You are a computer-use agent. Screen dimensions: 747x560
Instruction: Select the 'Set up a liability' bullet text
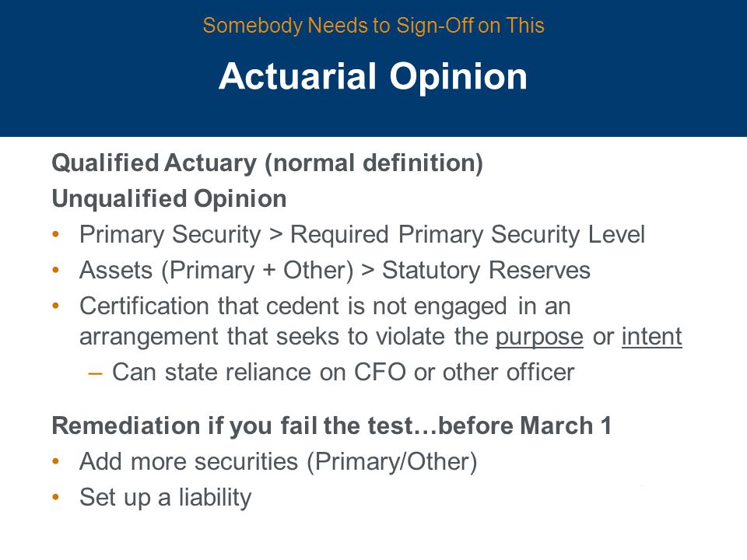pos(165,498)
